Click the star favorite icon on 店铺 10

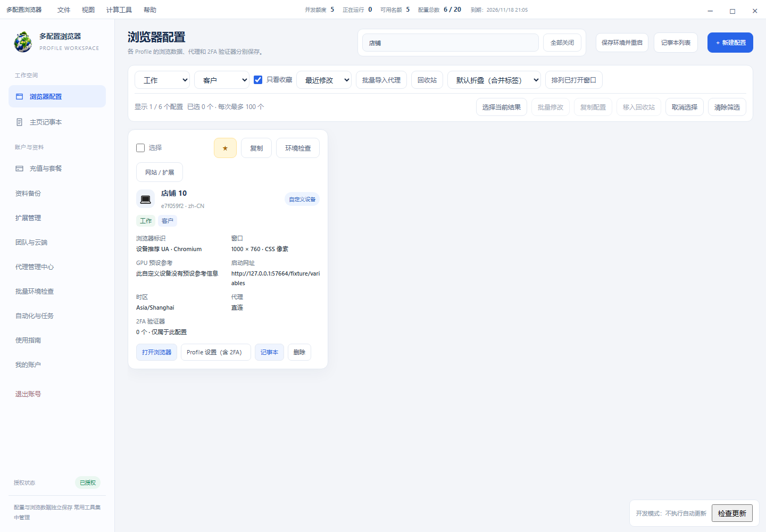pos(225,148)
